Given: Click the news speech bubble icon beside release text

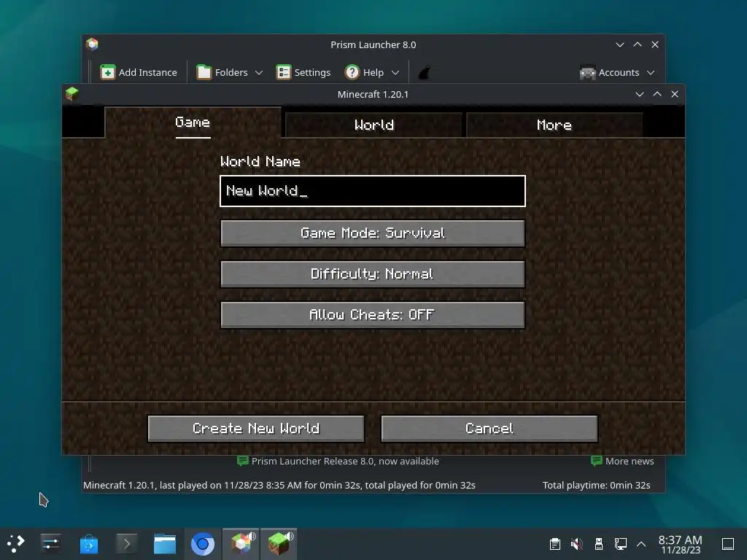Looking at the screenshot, I should [x=242, y=461].
